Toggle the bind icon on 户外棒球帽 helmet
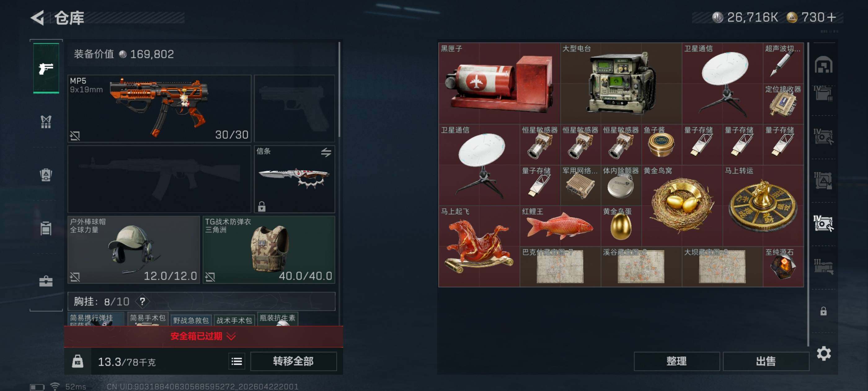Image resolution: width=868 pixels, height=391 pixels. click(x=75, y=277)
